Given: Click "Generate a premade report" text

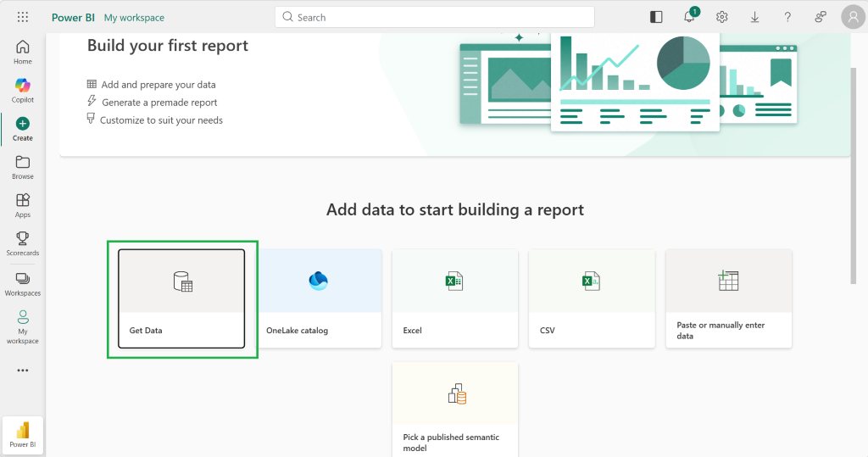Looking at the screenshot, I should [x=159, y=103].
